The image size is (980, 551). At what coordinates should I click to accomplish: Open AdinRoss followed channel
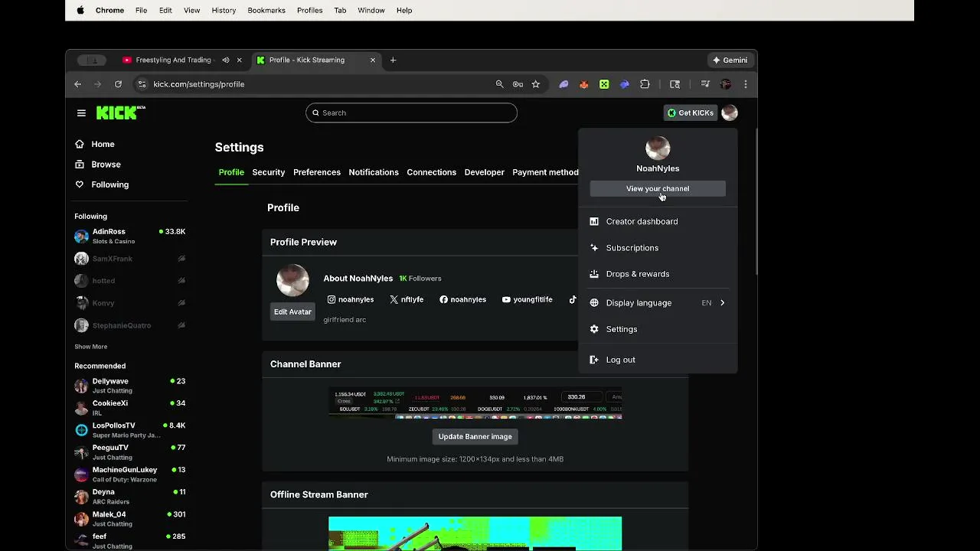tap(130, 236)
